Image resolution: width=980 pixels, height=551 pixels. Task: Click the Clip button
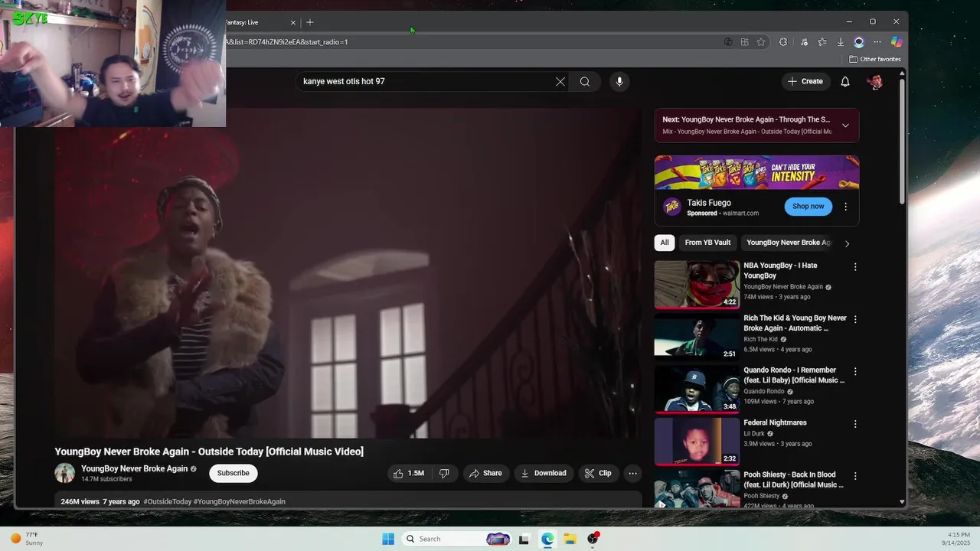[x=598, y=473]
